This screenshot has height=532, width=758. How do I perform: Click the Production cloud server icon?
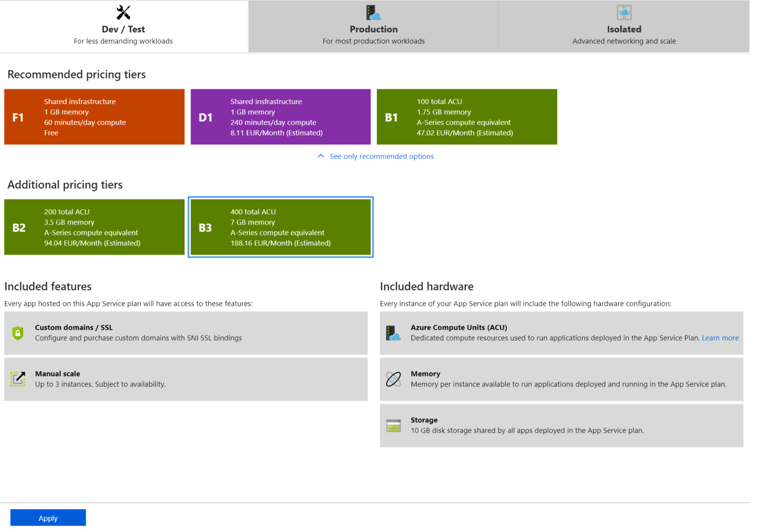pyautogui.click(x=374, y=12)
